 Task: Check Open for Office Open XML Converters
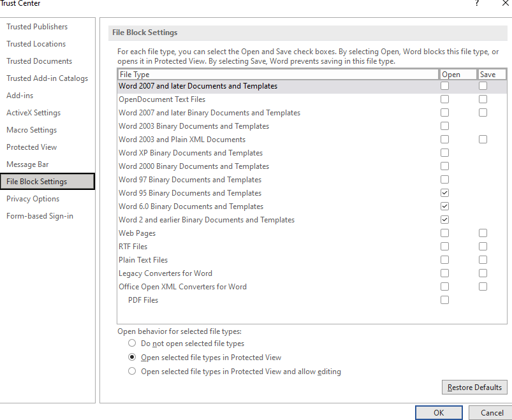click(444, 287)
